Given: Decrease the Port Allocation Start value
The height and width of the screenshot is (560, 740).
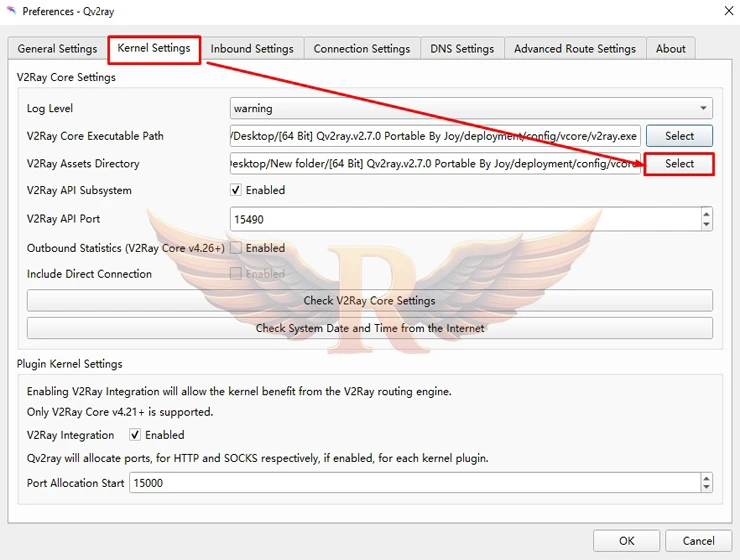Looking at the screenshot, I should pos(707,488).
